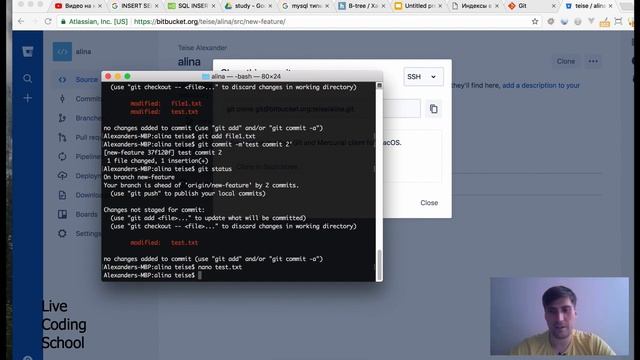Open the three-dots more actions menu
640x360 pixels.
point(593,61)
